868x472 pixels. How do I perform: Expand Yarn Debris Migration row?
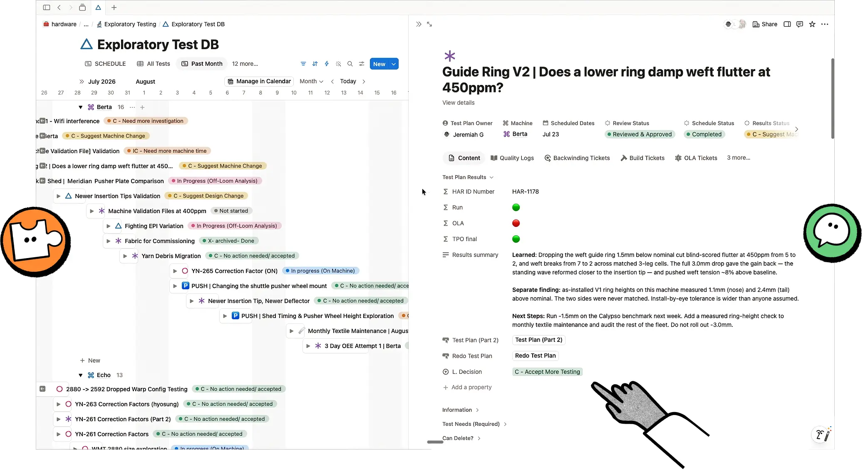point(125,256)
